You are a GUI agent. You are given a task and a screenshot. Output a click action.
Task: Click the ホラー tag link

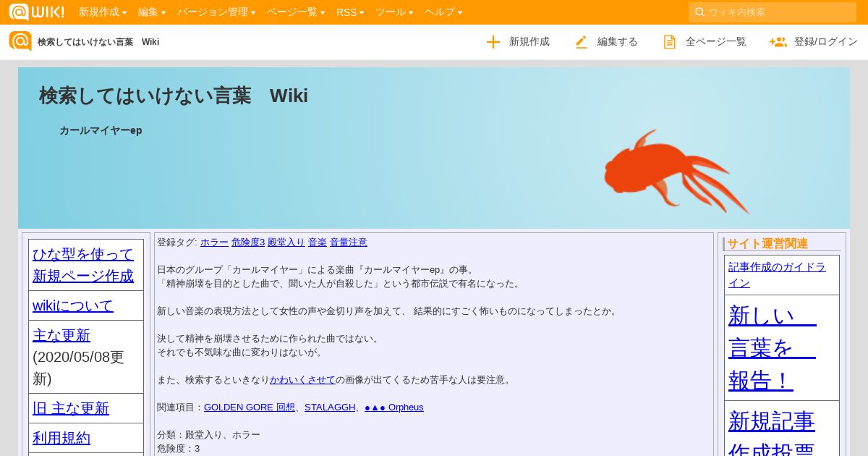point(214,242)
